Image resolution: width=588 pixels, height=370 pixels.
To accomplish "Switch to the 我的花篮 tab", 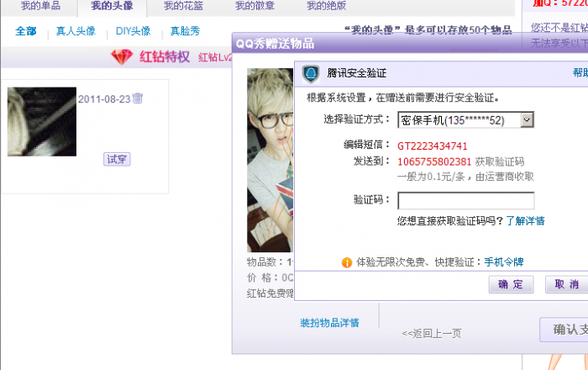I will pyautogui.click(x=183, y=6).
